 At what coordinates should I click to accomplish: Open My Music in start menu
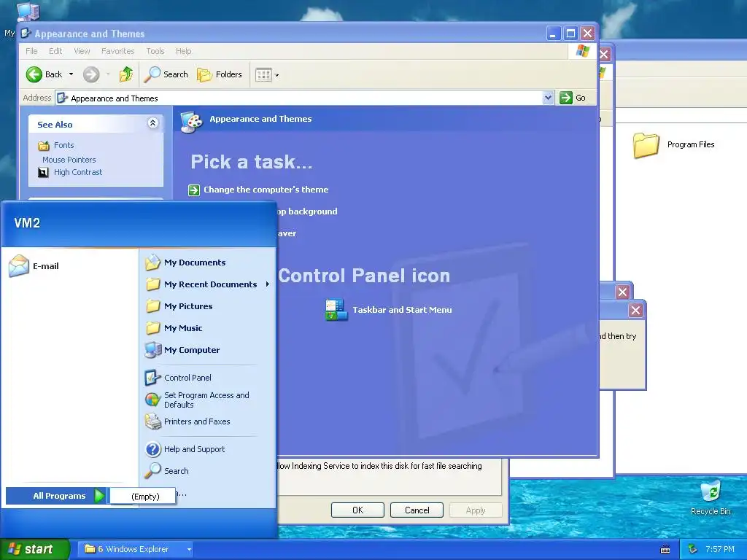click(183, 328)
